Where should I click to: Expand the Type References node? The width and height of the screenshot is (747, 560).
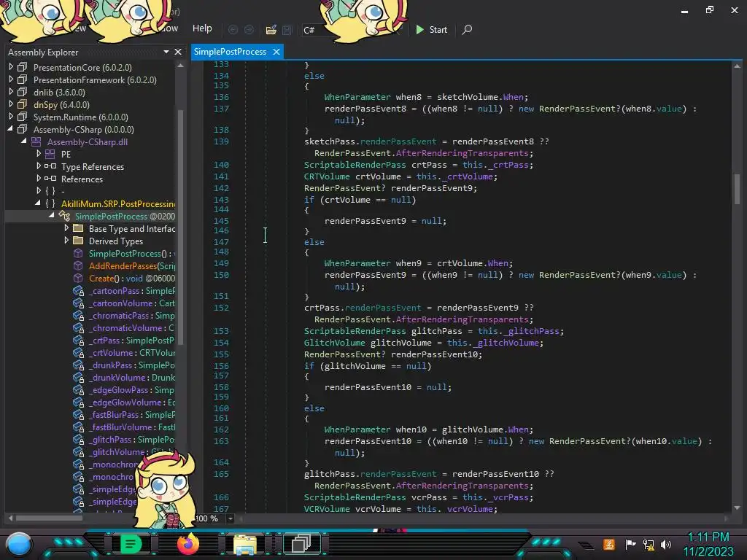click(39, 166)
